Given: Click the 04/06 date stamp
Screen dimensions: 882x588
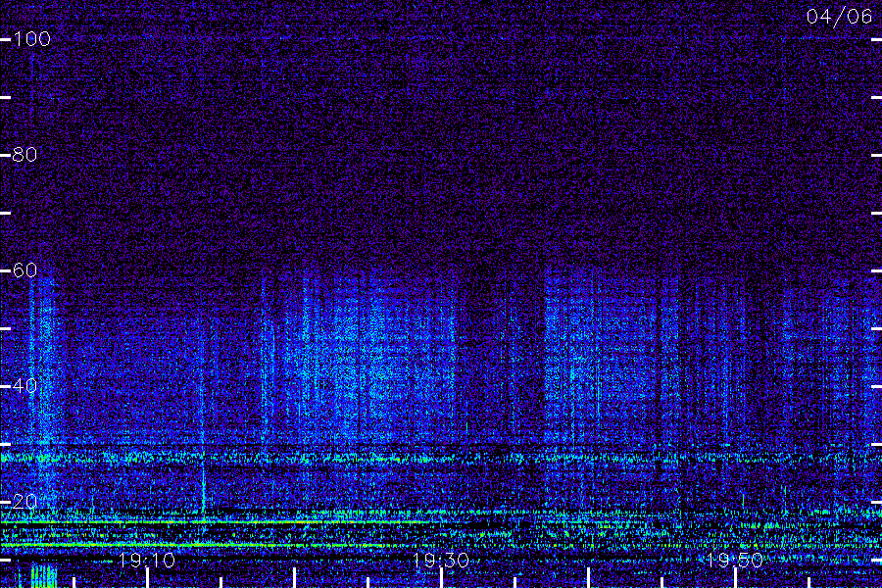Looking at the screenshot, I should click(839, 17).
